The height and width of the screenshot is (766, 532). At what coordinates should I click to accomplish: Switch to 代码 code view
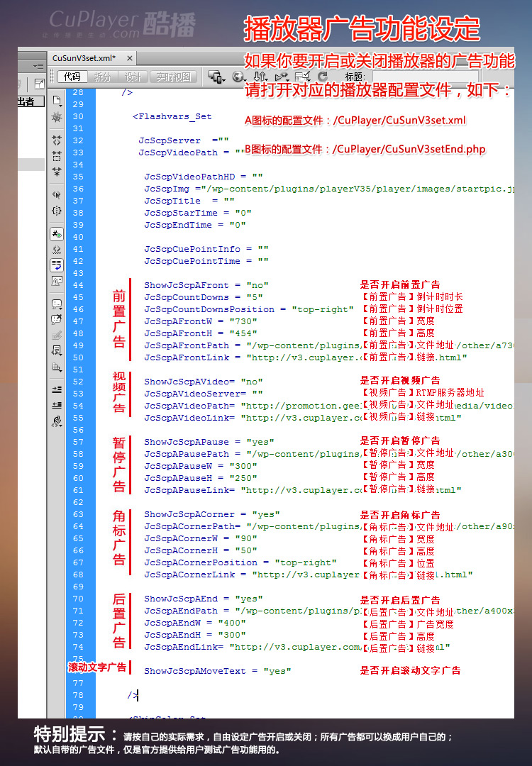click(x=72, y=77)
